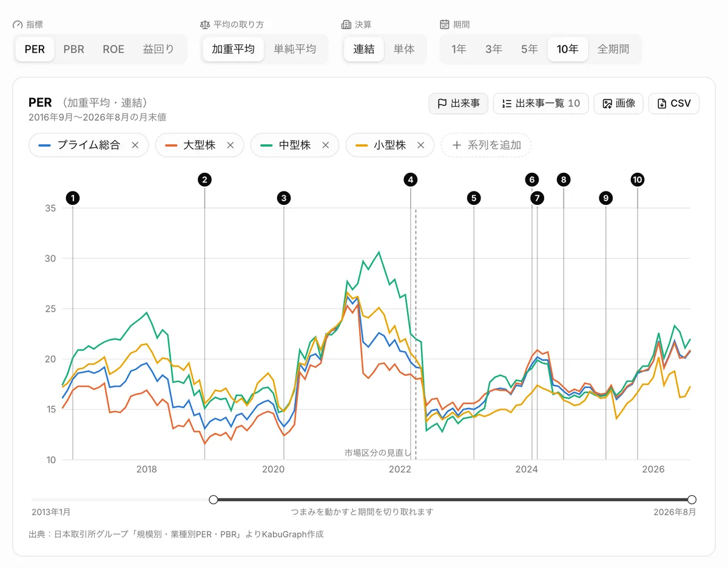
Task: Click the orange 大型株 legend swatch
Action: pos(171,145)
